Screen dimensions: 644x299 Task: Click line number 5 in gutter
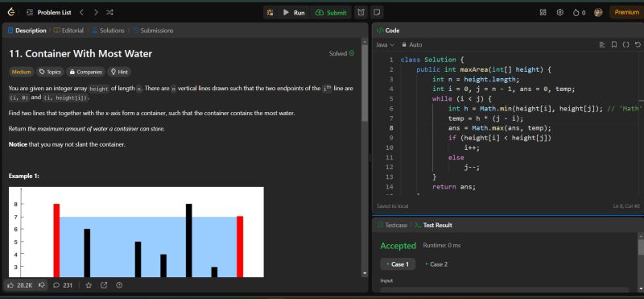pos(391,98)
